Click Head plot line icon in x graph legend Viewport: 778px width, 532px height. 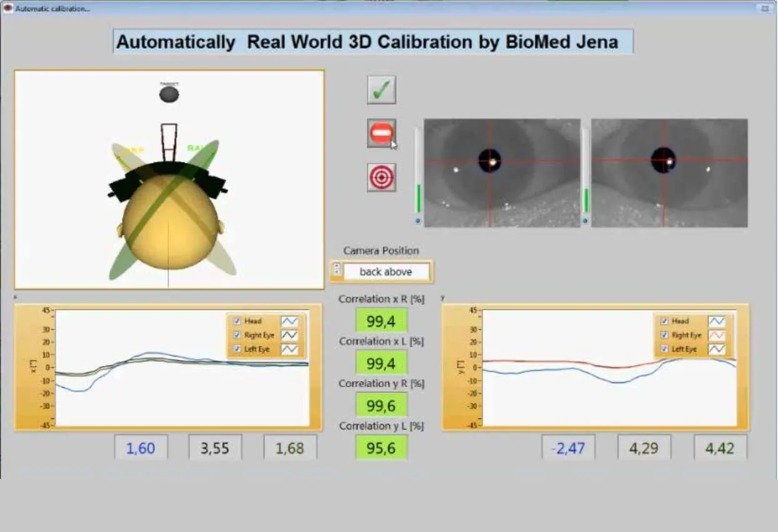[289, 321]
